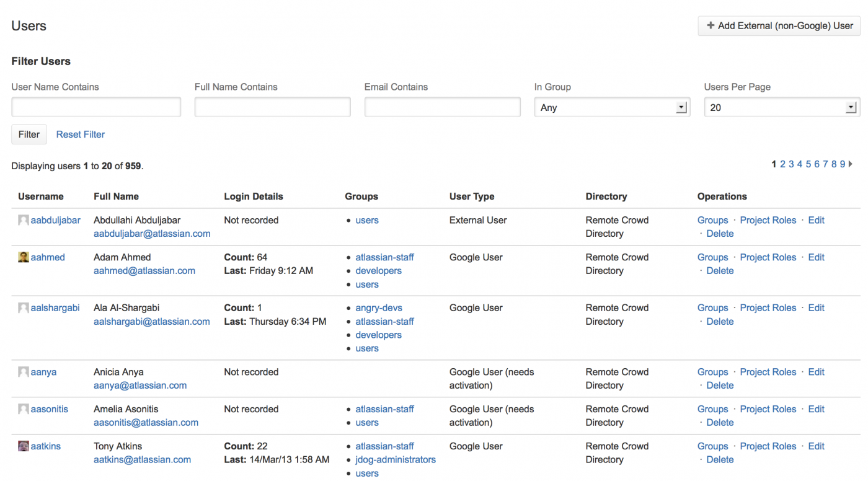Click avatar icon beside aalshargabi username

click(x=24, y=308)
